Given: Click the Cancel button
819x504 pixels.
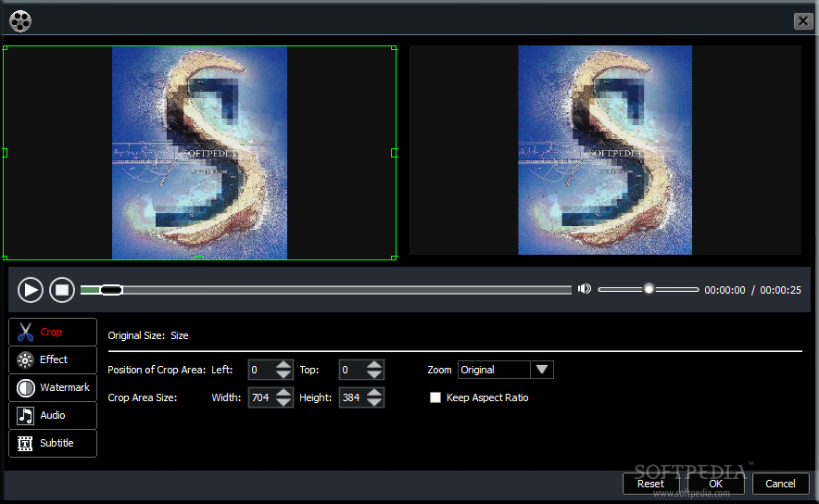Looking at the screenshot, I should tap(780, 484).
